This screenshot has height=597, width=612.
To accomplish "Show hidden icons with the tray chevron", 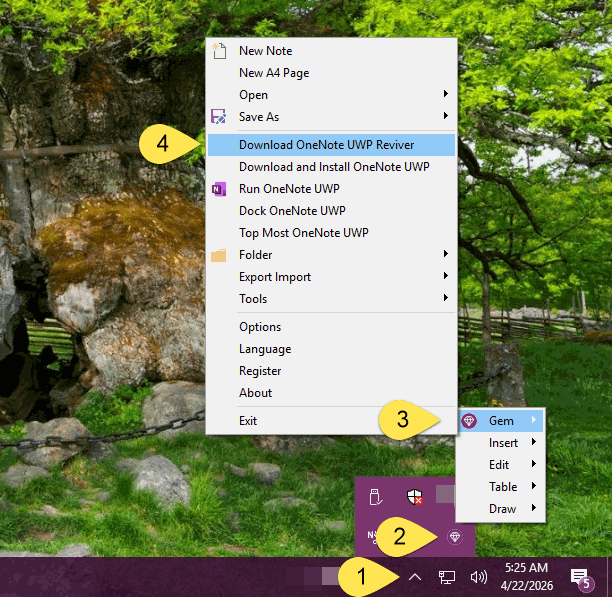I will click(415, 577).
